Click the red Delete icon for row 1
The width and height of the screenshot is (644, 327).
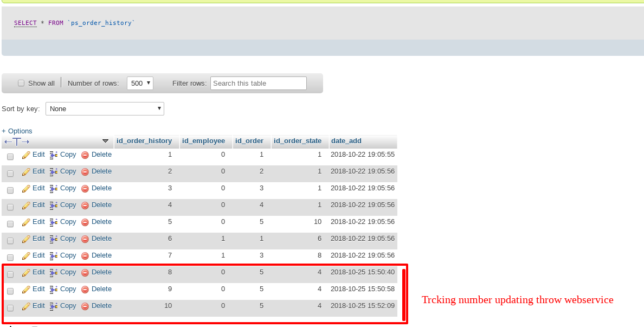(x=85, y=155)
